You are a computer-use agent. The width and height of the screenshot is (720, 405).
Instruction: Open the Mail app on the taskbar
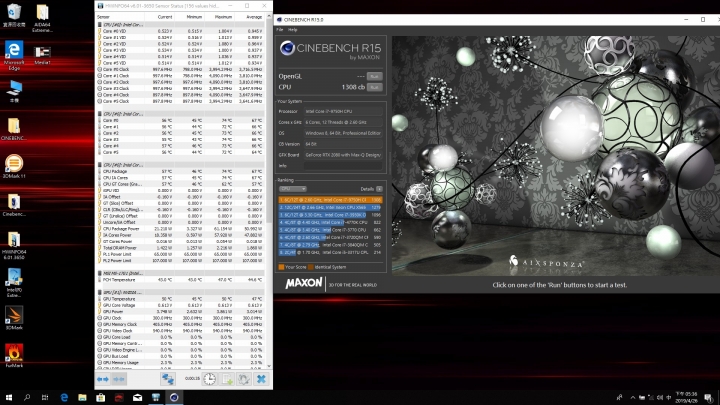(137, 398)
